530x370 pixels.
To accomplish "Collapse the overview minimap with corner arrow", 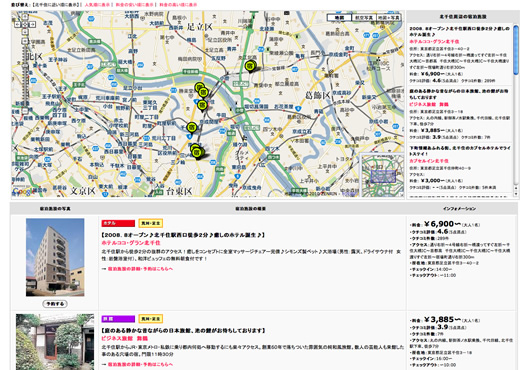I will (x=401, y=195).
